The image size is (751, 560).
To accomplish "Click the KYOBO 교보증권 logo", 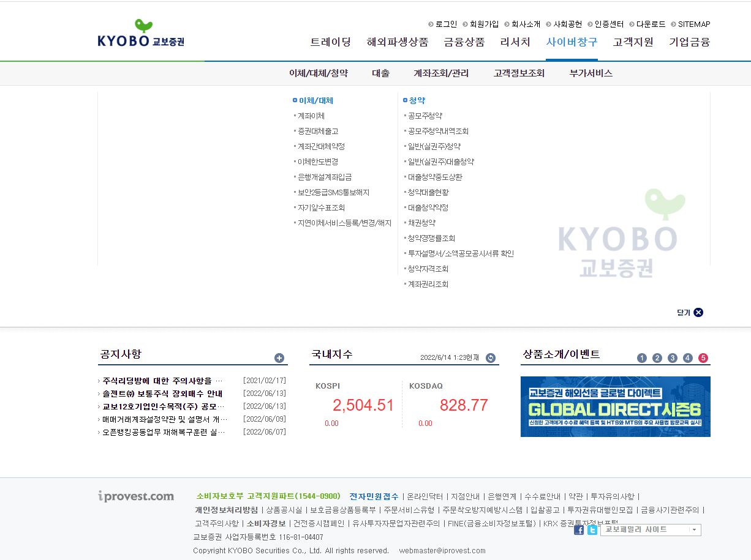I will point(141,34).
